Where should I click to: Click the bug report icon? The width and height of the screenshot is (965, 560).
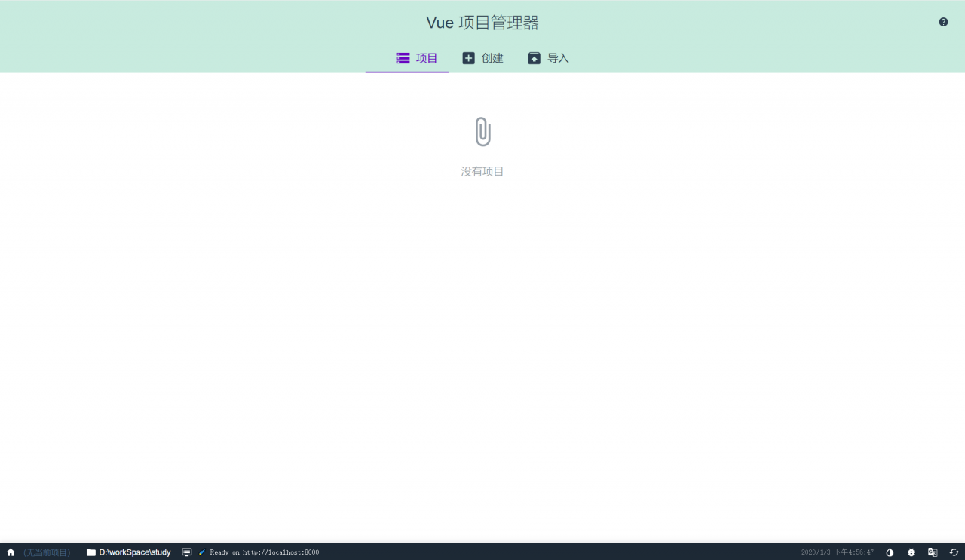click(x=911, y=552)
